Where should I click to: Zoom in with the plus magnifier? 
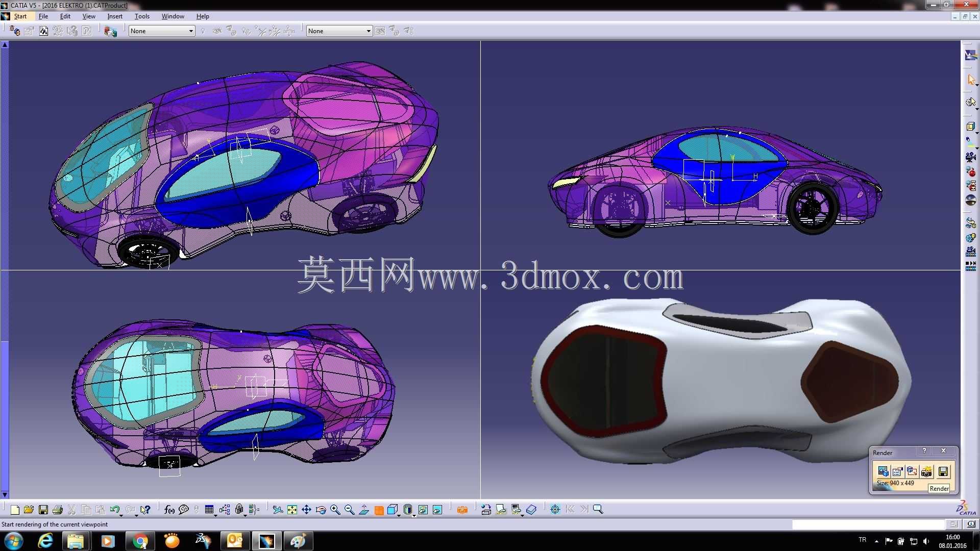pyautogui.click(x=335, y=510)
